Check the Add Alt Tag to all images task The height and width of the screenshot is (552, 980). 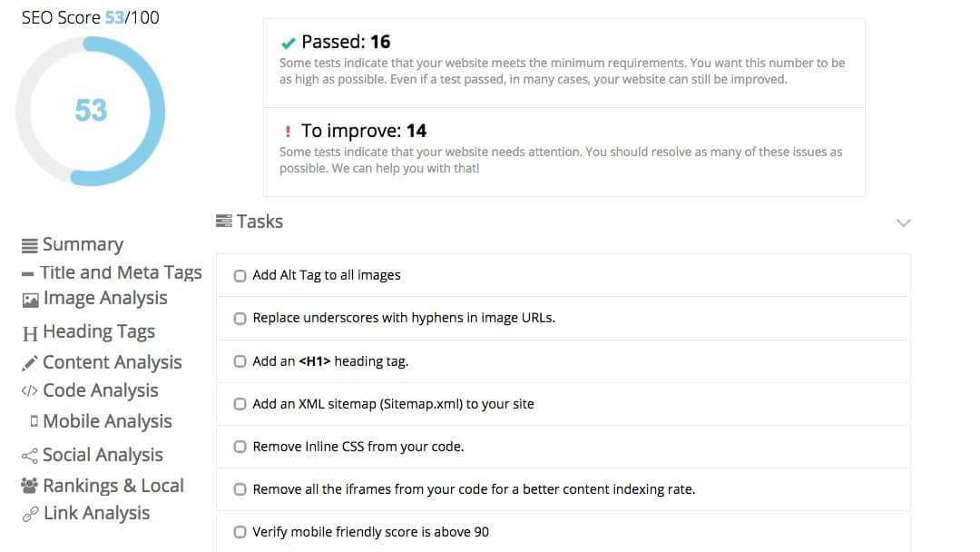coord(240,276)
